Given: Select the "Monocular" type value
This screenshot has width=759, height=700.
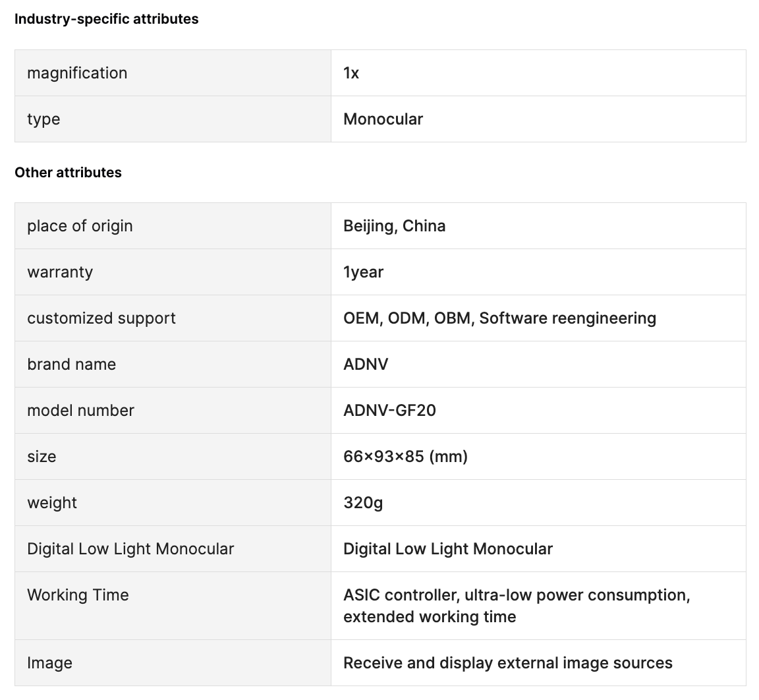Looking at the screenshot, I should pyautogui.click(x=383, y=119).
